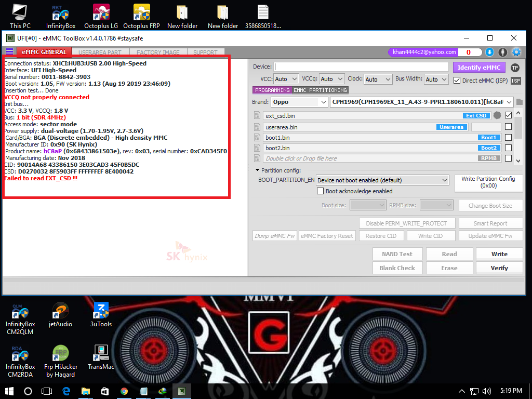The width and height of the screenshot is (532, 399).
Task: Click the file icon beside RPMB row
Action: [x=257, y=158]
